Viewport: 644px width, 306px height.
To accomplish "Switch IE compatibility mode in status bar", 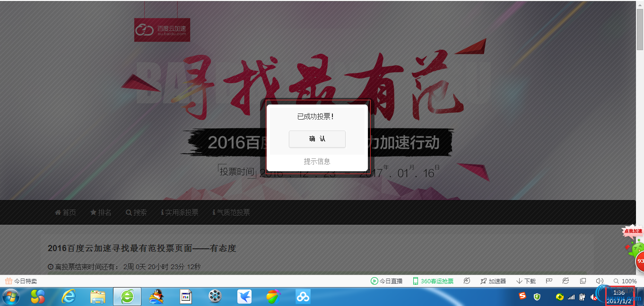I will click(566, 280).
